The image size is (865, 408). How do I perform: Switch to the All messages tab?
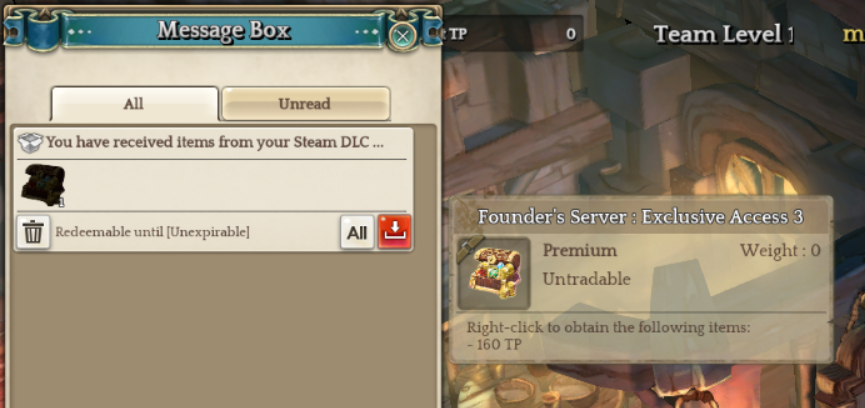pos(134,104)
